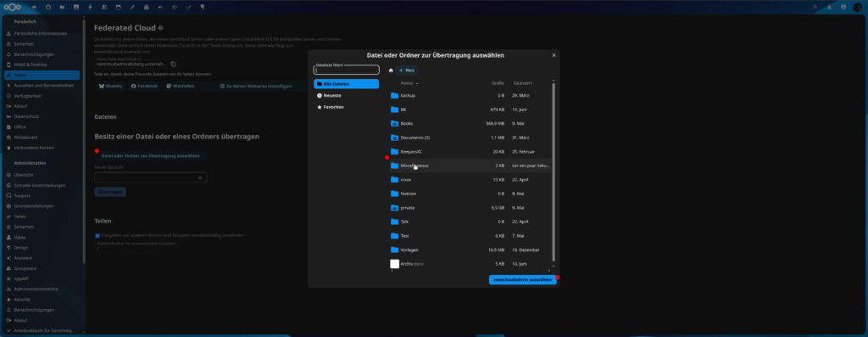Select the Talk folder

click(470, 222)
